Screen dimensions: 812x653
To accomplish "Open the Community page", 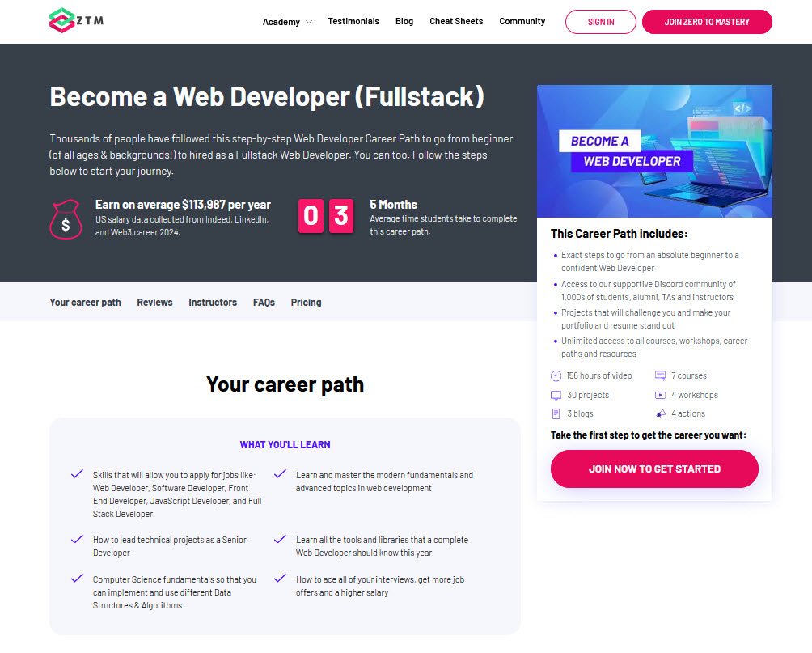I will [x=522, y=21].
